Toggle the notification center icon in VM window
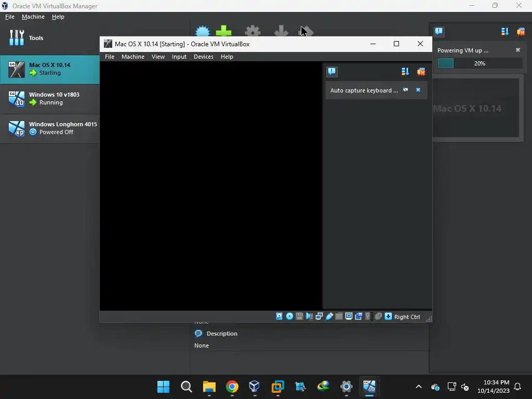 [332, 72]
